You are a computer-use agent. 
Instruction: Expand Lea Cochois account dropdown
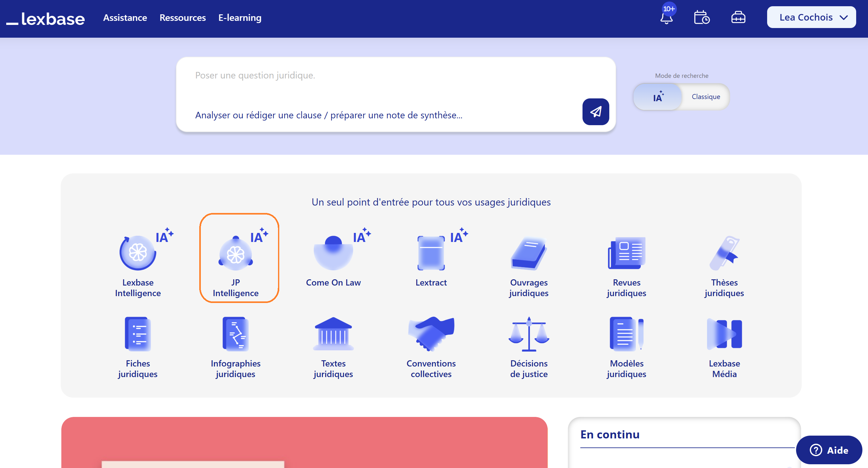(811, 17)
